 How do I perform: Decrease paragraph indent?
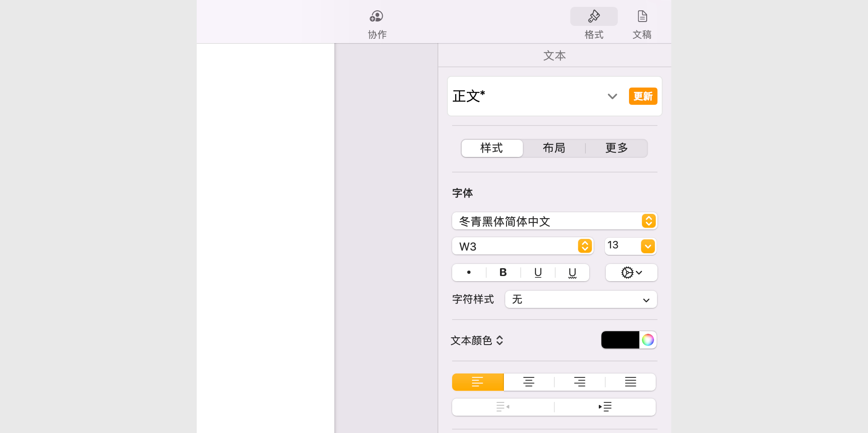(x=503, y=407)
